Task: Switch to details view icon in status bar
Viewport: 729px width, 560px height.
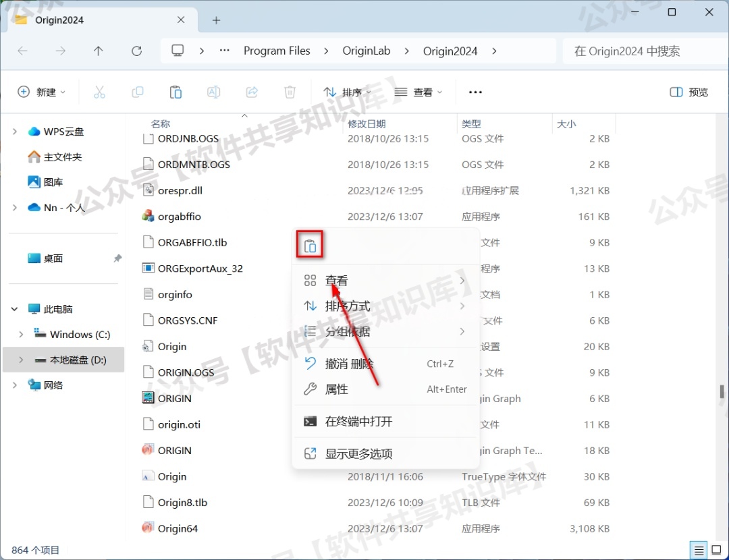Action: coord(699,551)
